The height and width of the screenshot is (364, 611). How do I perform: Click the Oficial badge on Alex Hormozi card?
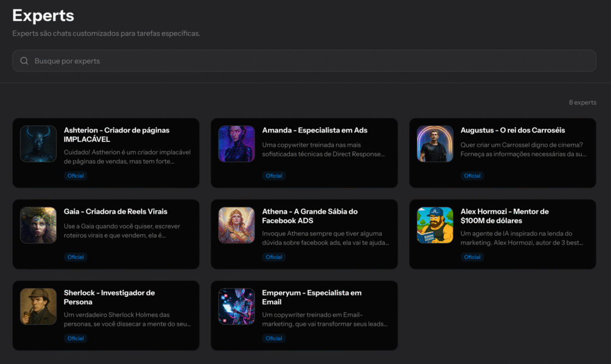point(472,257)
